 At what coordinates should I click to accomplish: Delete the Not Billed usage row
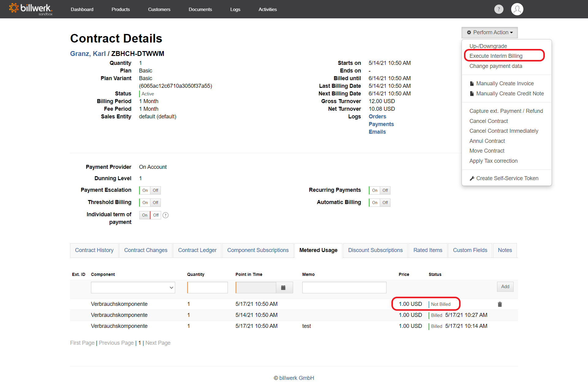click(x=500, y=304)
